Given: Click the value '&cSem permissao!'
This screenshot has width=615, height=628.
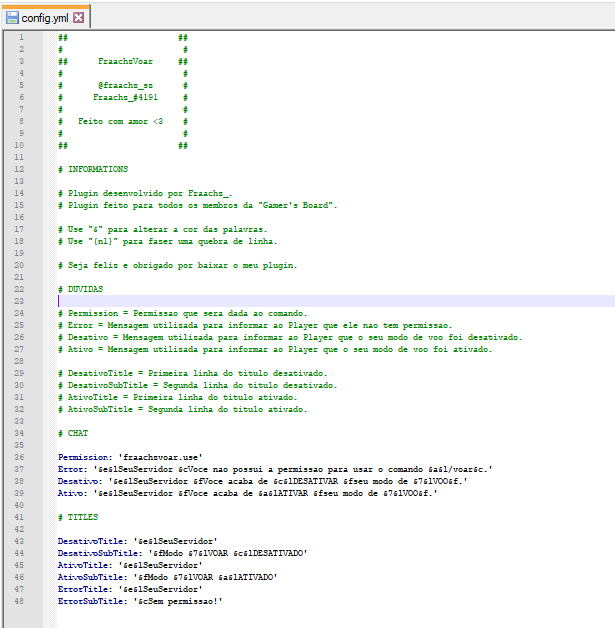Looking at the screenshot, I should [x=178, y=602].
